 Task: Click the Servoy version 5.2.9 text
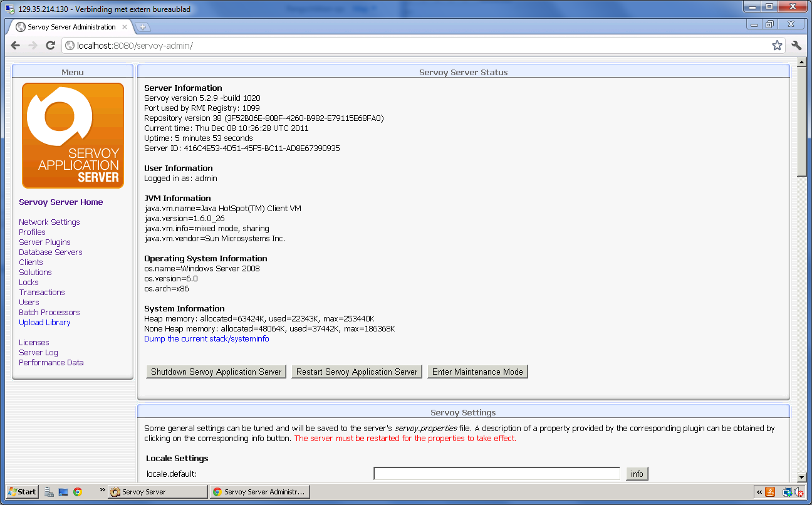click(x=202, y=98)
